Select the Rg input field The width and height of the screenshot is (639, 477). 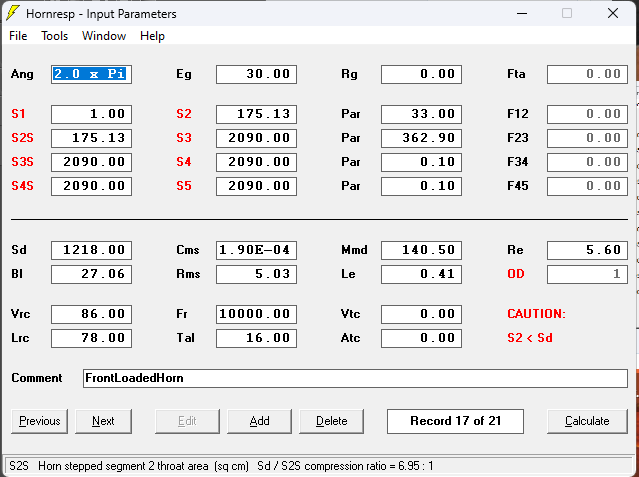tap(421, 74)
